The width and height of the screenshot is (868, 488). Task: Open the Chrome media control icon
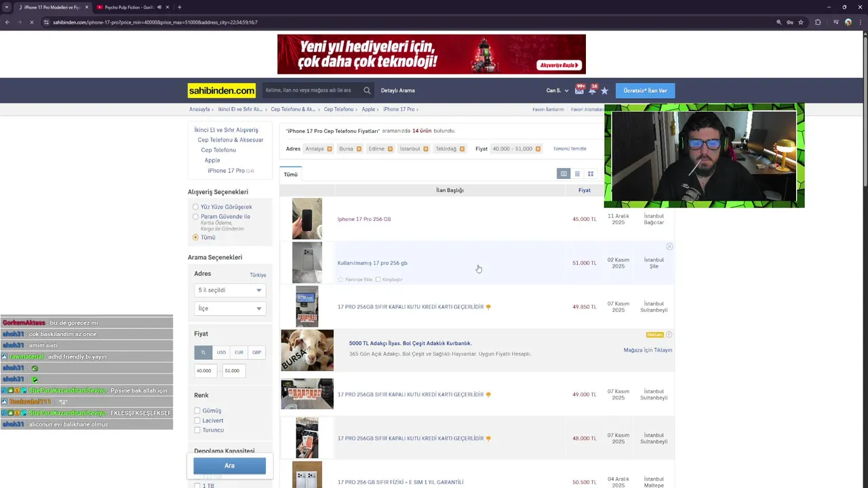point(835,22)
